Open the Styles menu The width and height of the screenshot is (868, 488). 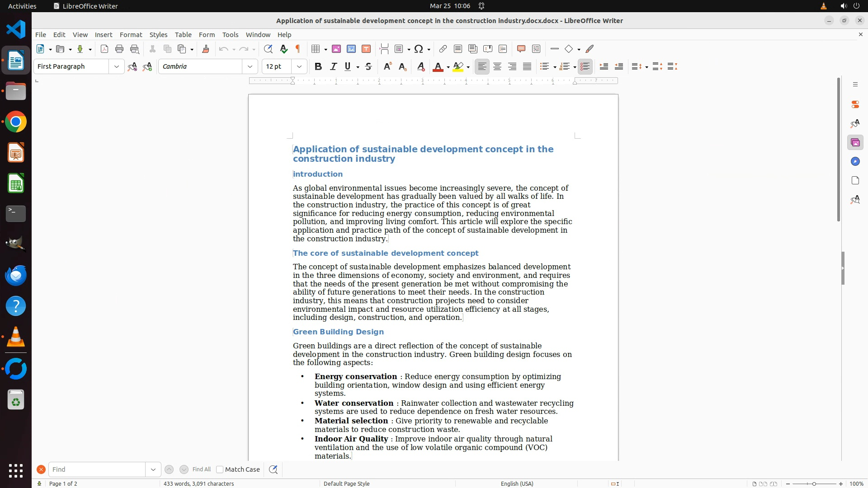coord(158,35)
